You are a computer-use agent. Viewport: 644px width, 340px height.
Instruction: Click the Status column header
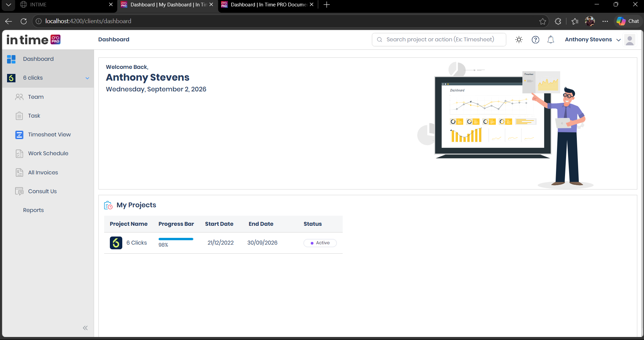point(313,224)
